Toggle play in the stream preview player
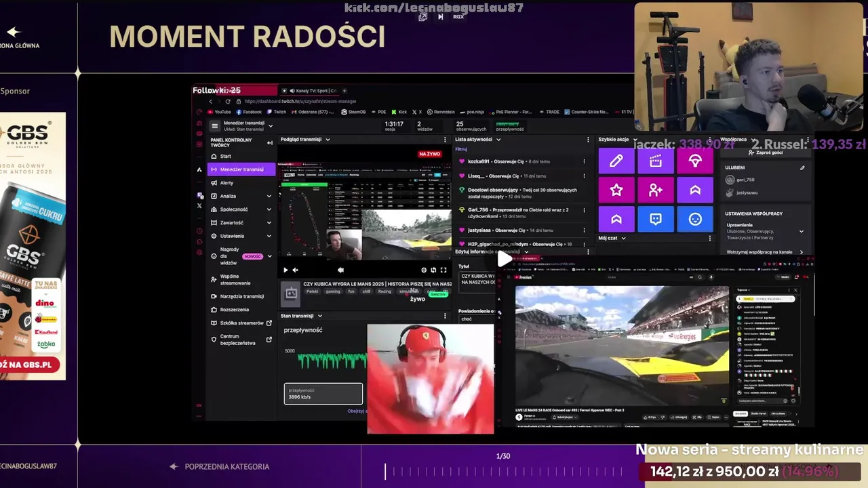 [x=285, y=270]
